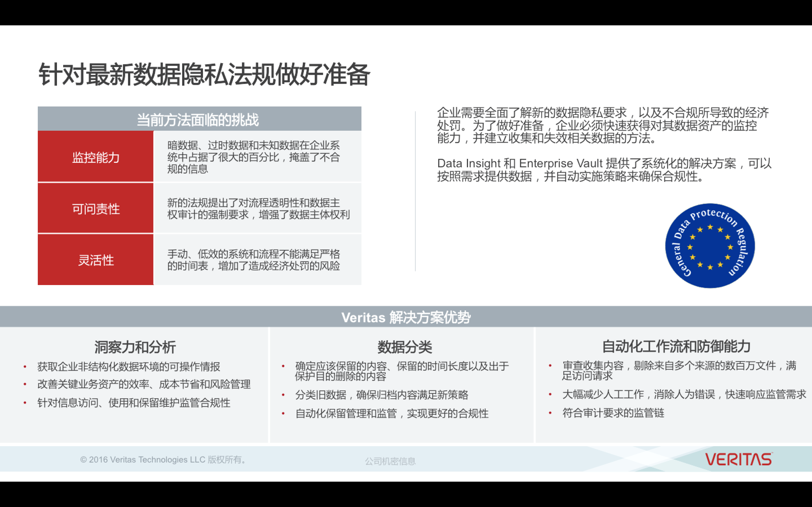812x507 pixels.
Task: Click the 自动化工作流和防御能力 heading
Action: [676, 346]
